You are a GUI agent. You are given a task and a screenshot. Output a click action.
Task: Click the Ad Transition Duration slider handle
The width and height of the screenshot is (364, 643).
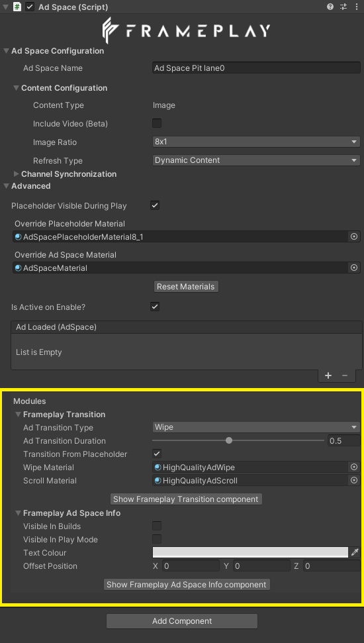229,440
